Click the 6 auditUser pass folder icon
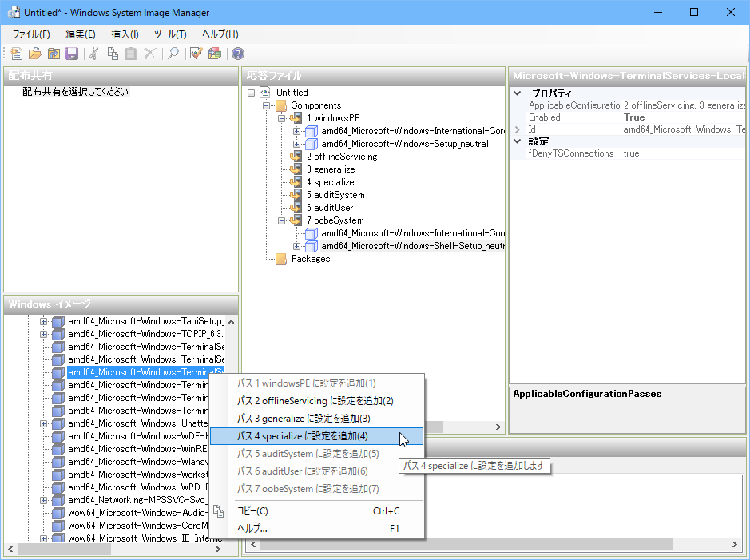750x560 pixels. click(296, 208)
